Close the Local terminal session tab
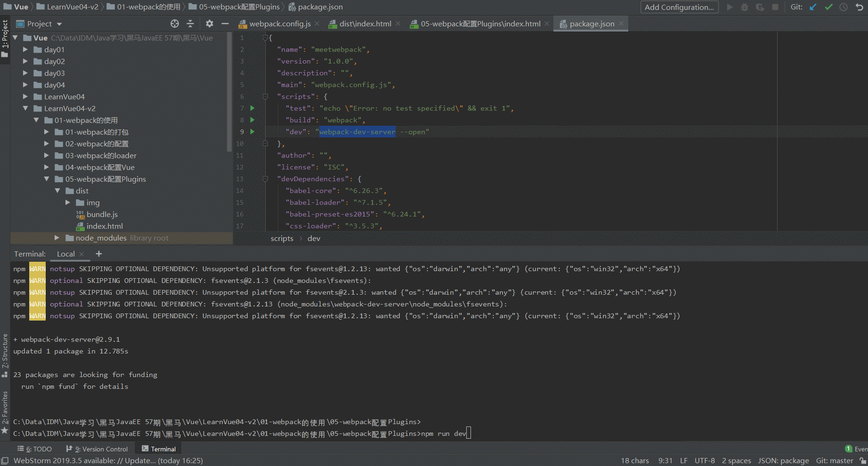 click(x=81, y=254)
